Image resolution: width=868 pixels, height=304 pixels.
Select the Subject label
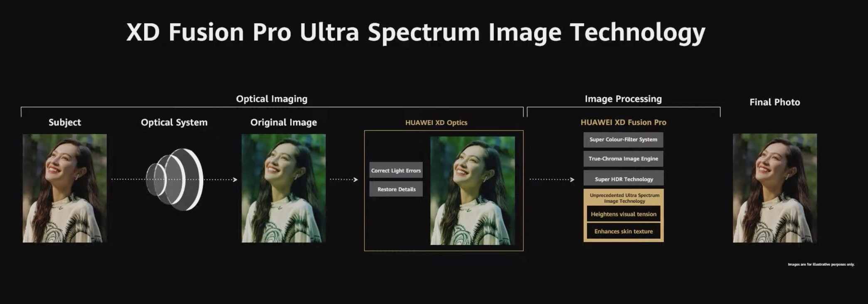coord(65,122)
